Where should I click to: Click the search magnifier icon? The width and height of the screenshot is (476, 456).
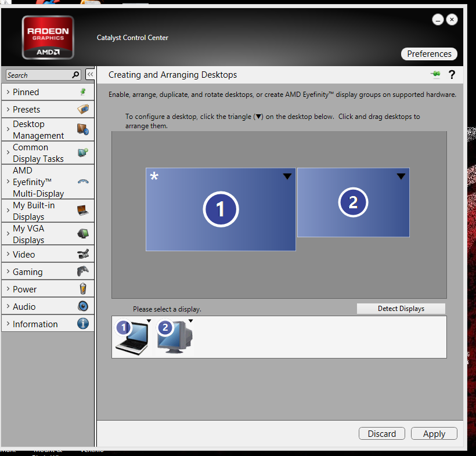point(75,74)
